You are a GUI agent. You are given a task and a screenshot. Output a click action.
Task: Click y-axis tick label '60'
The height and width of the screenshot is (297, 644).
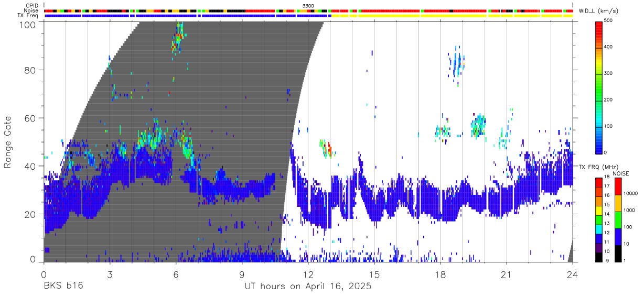click(x=30, y=118)
